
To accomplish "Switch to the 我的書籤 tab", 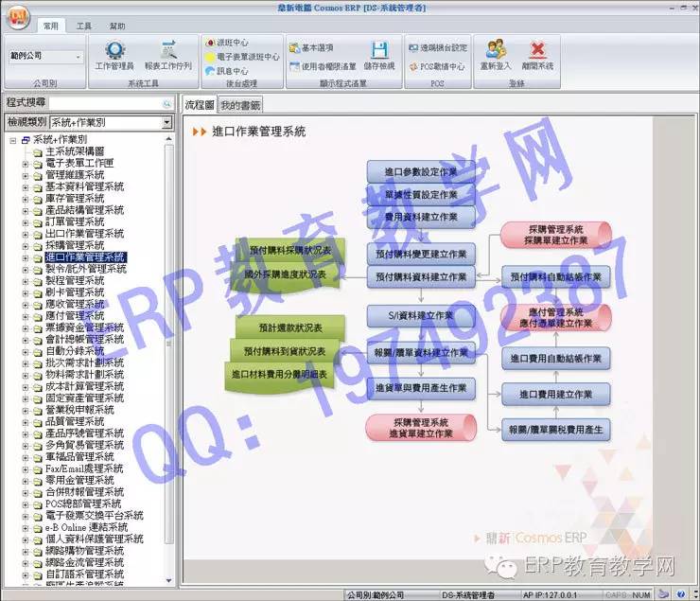I will (240, 105).
